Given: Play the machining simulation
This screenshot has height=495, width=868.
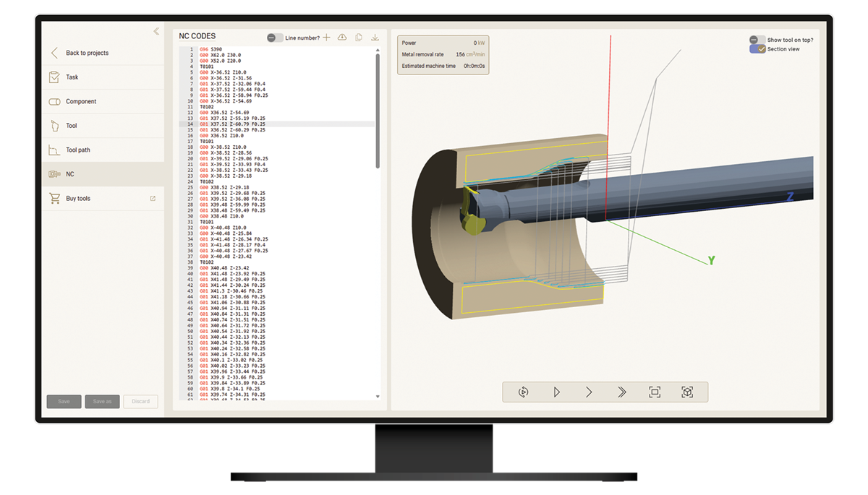Looking at the screenshot, I should tap(556, 392).
